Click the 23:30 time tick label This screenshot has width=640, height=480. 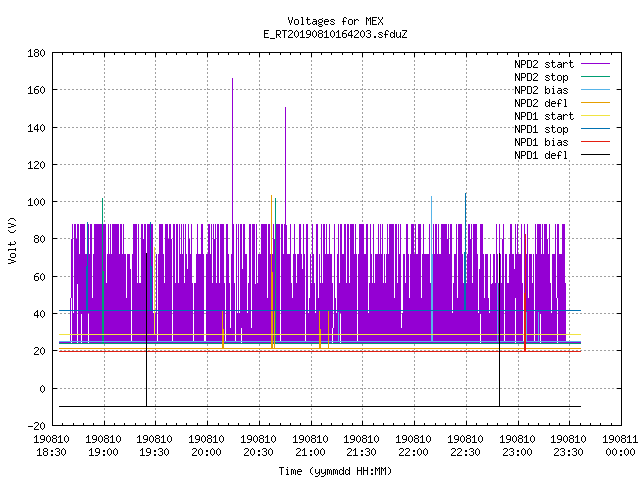point(569,446)
